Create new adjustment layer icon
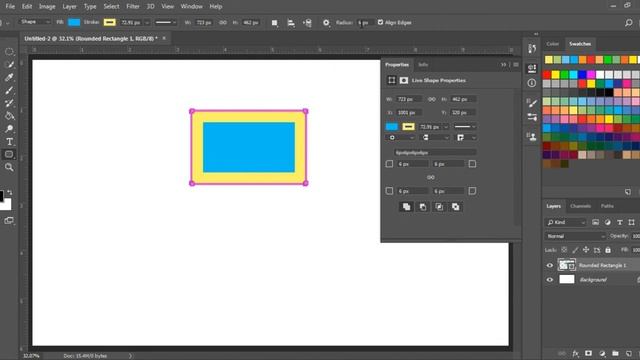The width and height of the screenshot is (640, 360). pyautogui.click(x=602, y=353)
